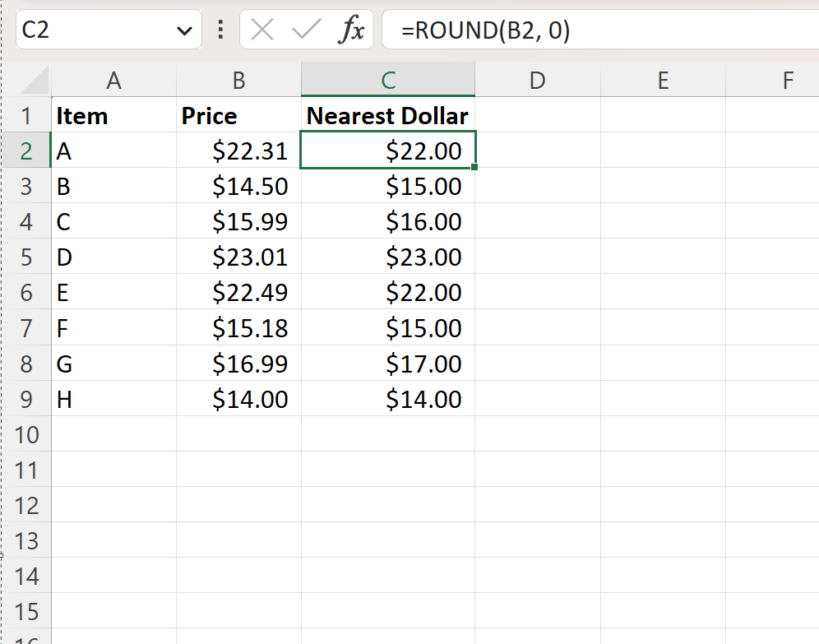Click the Cancel (X) icon beside formula bar
The image size is (819, 644).
[262, 30]
